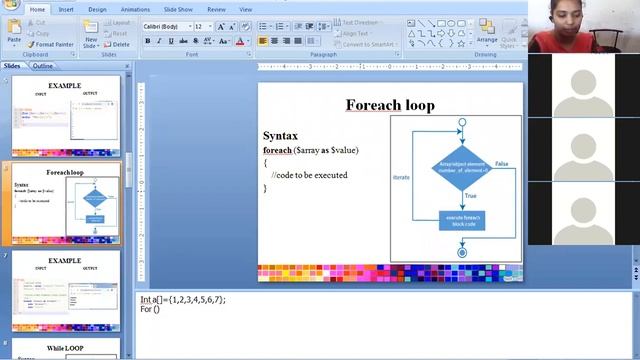Select the While LOOP slide thumbnail

point(66,349)
